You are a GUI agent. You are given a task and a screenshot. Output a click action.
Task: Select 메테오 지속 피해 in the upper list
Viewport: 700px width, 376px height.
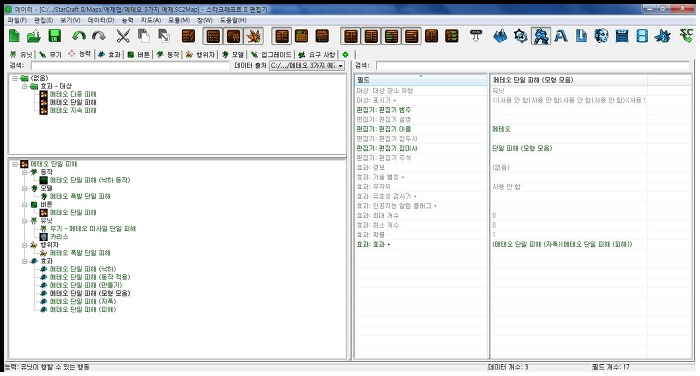tap(73, 110)
